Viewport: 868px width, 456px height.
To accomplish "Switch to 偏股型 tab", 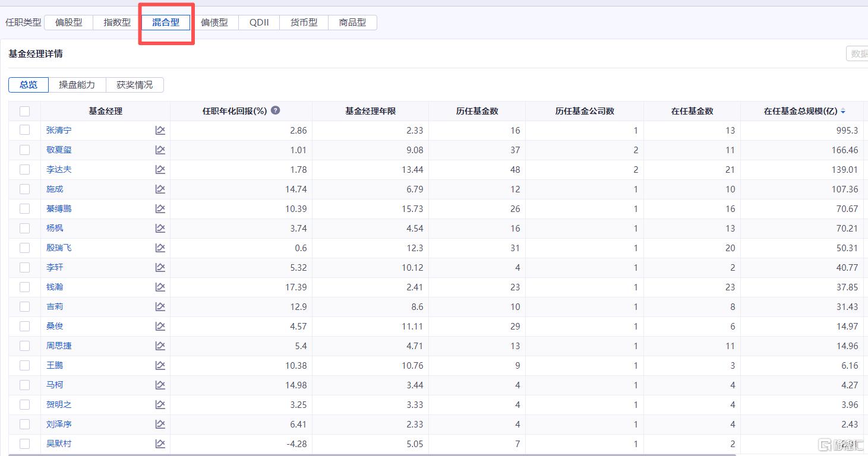I will [x=68, y=23].
